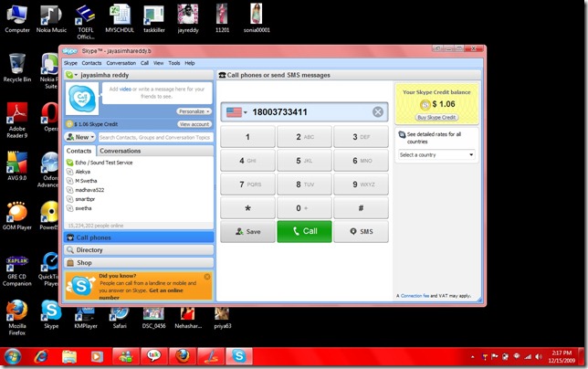Send a text with the SMS button
The height and width of the screenshot is (369, 588).
coord(361,231)
